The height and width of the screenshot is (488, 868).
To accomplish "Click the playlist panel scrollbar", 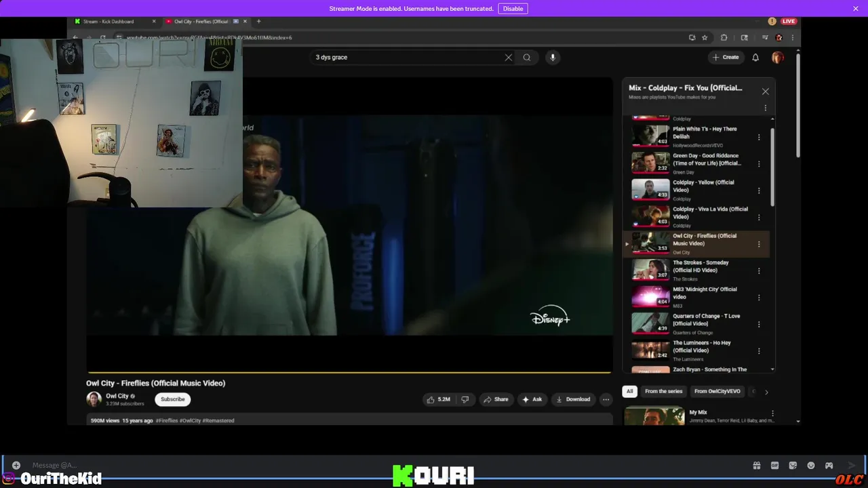I will click(772, 166).
